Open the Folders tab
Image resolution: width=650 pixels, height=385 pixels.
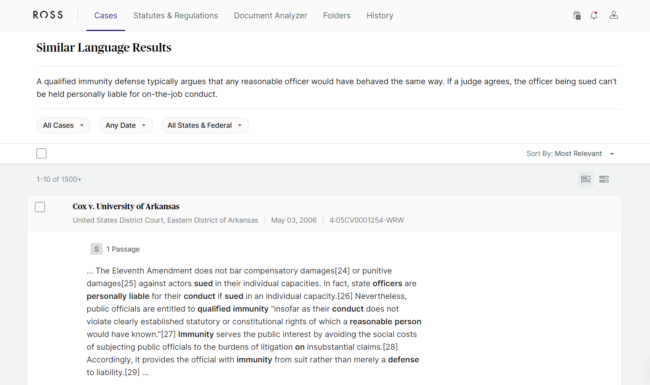pyautogui.click(x=337, y=15)
